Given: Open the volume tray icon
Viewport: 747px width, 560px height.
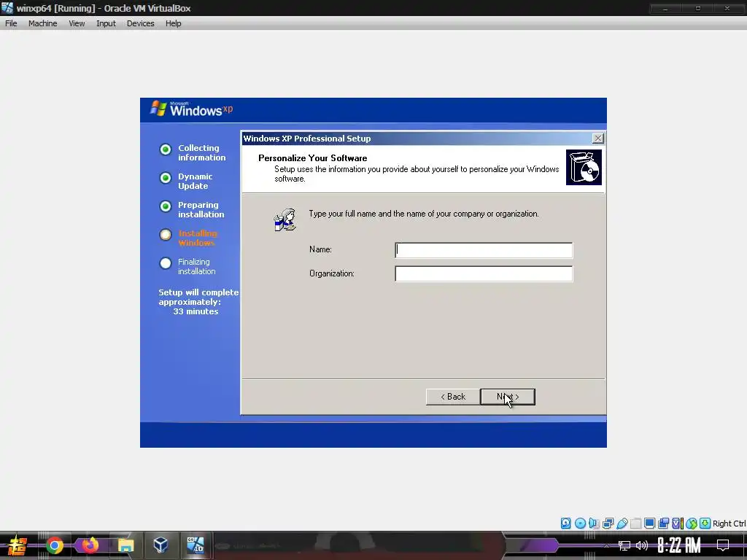Looking at the screenshot, I should pos(642,545).
